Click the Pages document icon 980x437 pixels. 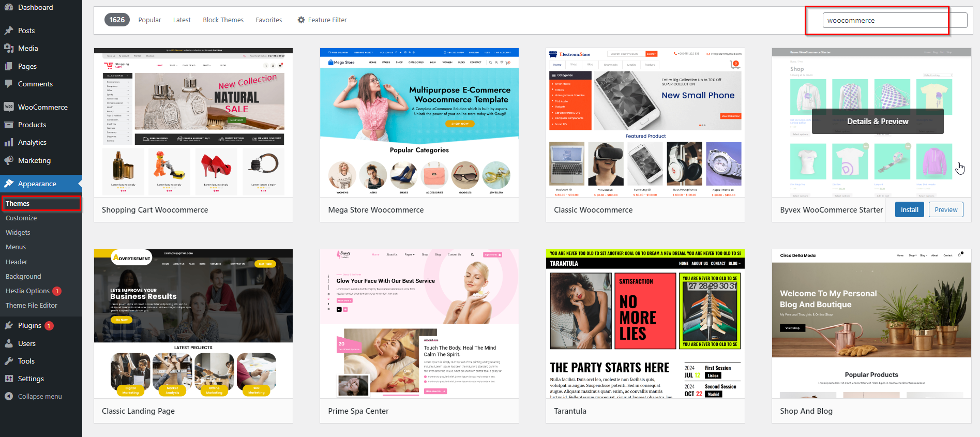[x=9, y=66]
